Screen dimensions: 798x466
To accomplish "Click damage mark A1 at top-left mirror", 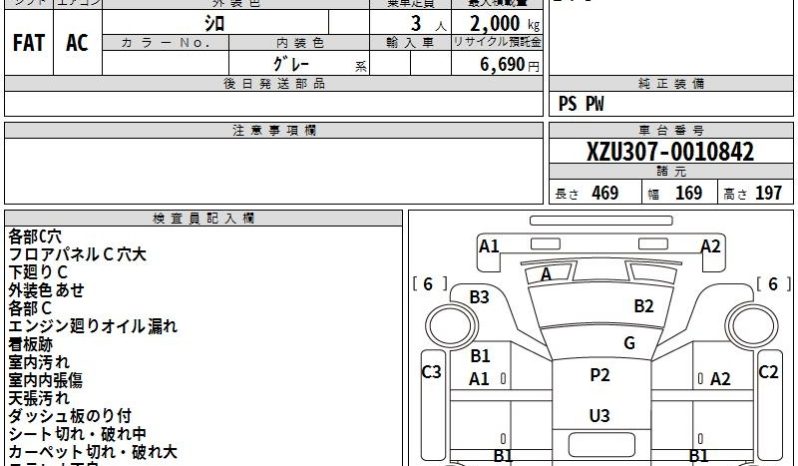I will tap(489, 247).
